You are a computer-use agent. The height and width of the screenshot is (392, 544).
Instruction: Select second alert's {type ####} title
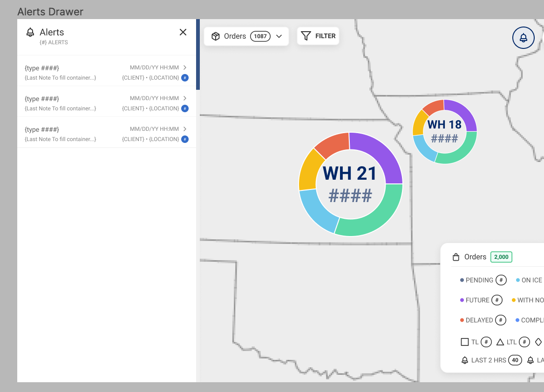click(41, 99)
